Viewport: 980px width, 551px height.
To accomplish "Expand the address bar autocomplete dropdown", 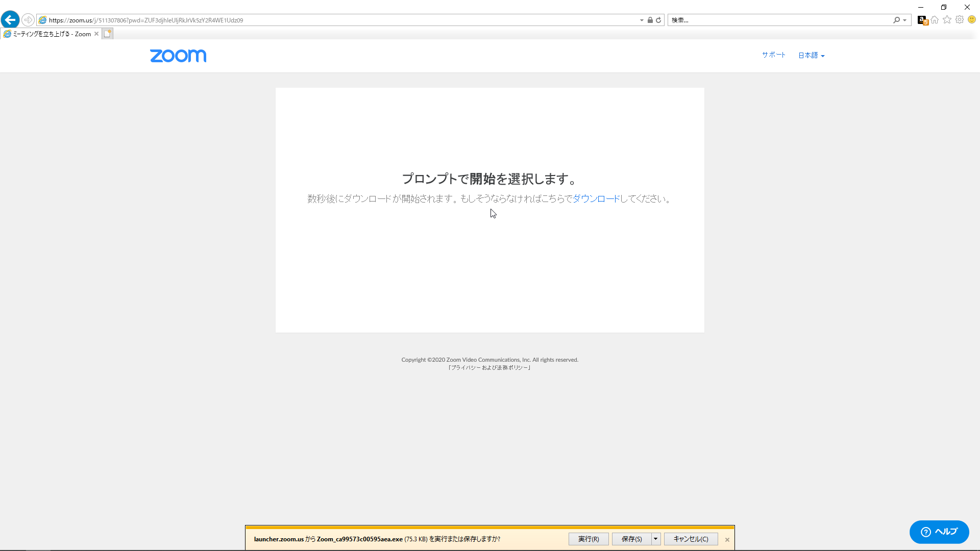I will coord(642,20).
